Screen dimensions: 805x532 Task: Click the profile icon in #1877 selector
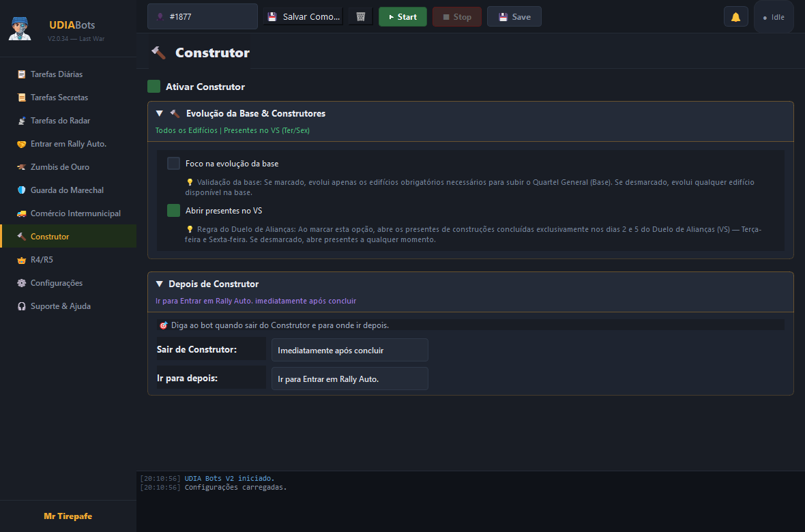[x=160, y=17]
